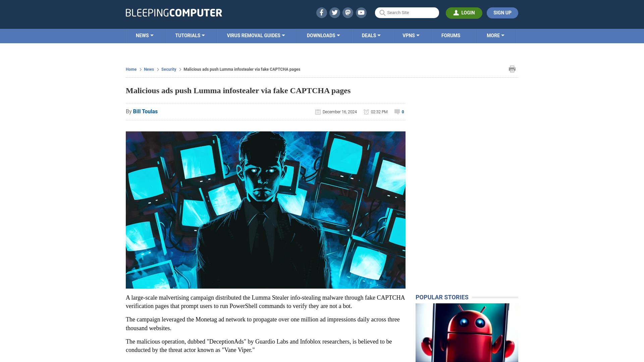Click the paragraph mentioning "Vane Viper"
Screen dimensions: 644x362
coord(266,346)
